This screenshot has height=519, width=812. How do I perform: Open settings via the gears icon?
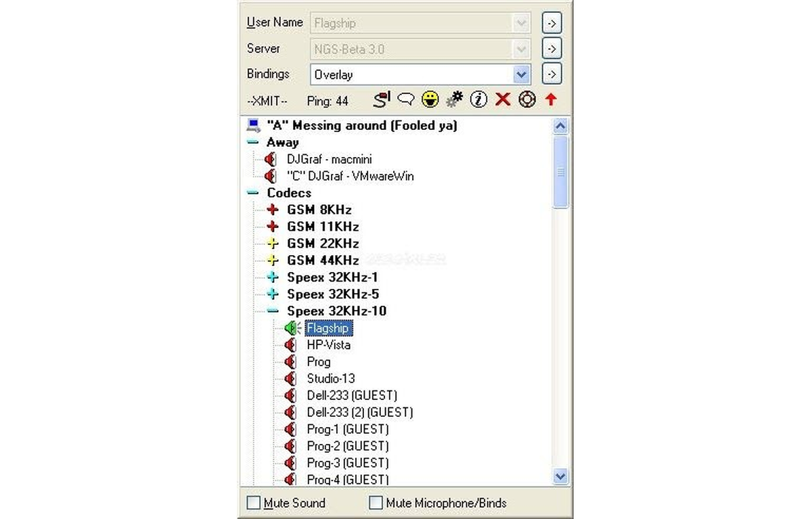(454, 99)
